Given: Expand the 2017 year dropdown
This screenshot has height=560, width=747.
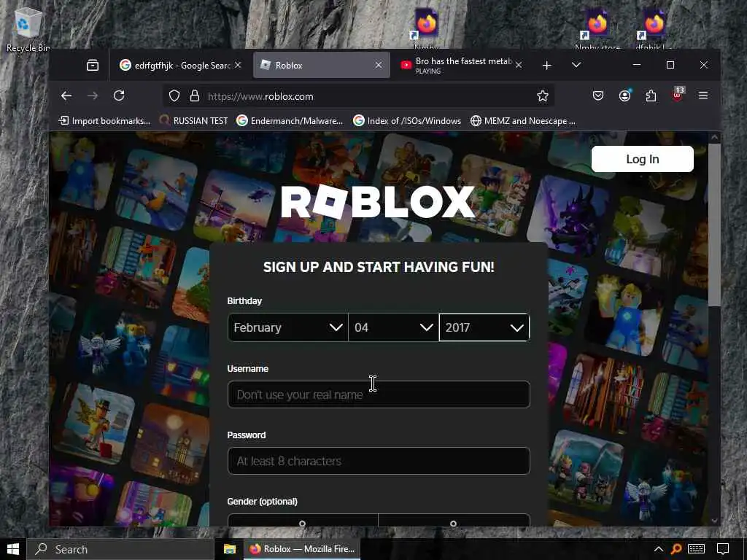Looking at the screenshot, I should pos(484,327).
